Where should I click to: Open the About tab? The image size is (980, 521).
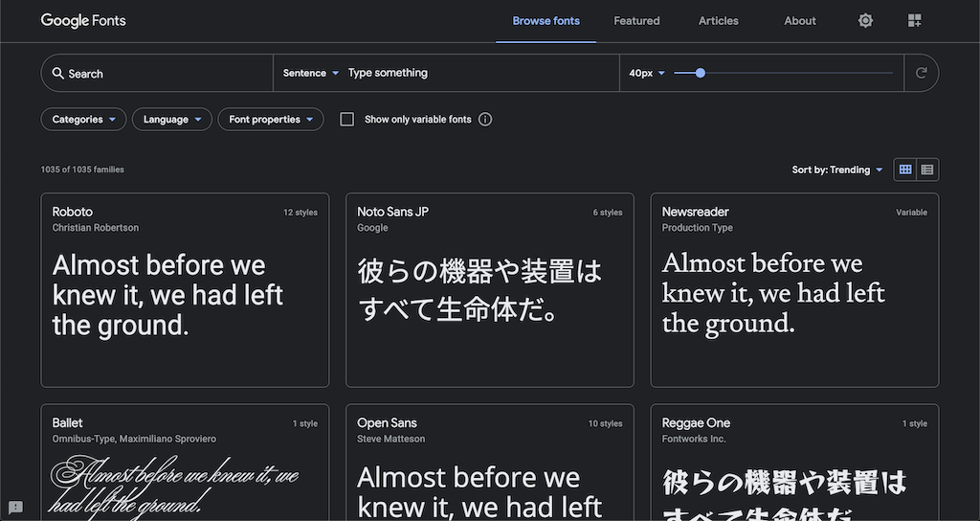[x=800, y=21]
